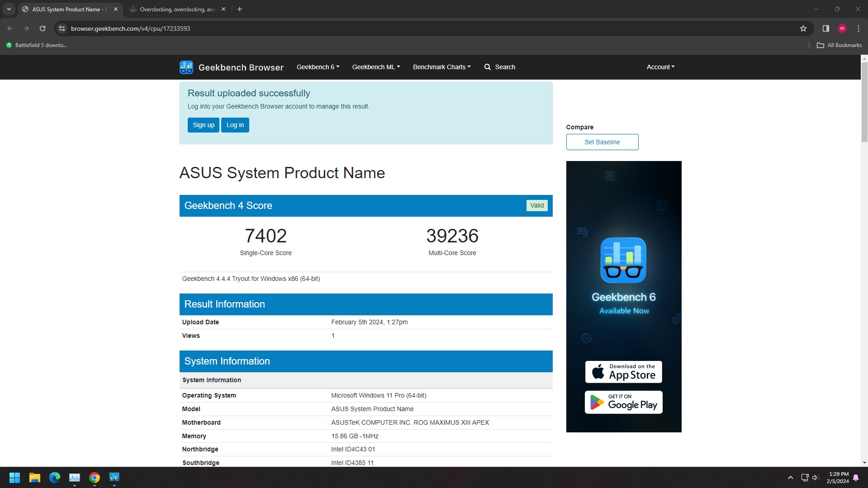Viewport: 868px width, 488px height.
Task: Open the notifications bell icon
Action: pos(856,478)
